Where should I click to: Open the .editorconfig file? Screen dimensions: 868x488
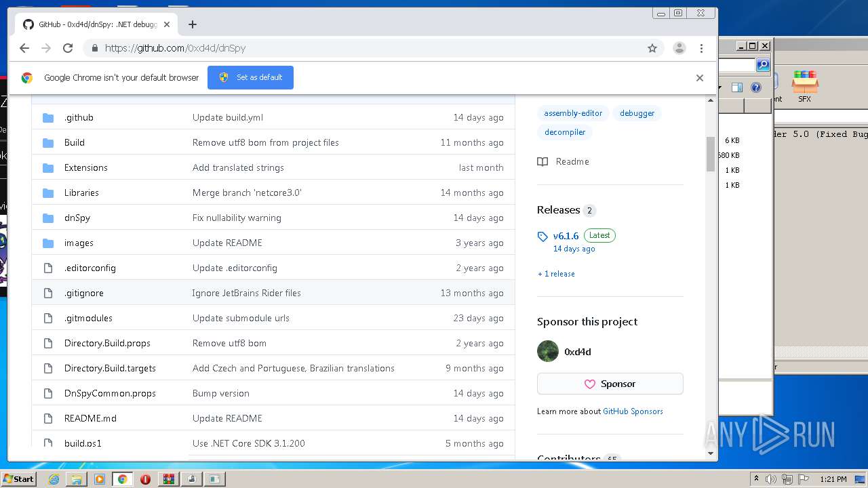tap(90, 268)
